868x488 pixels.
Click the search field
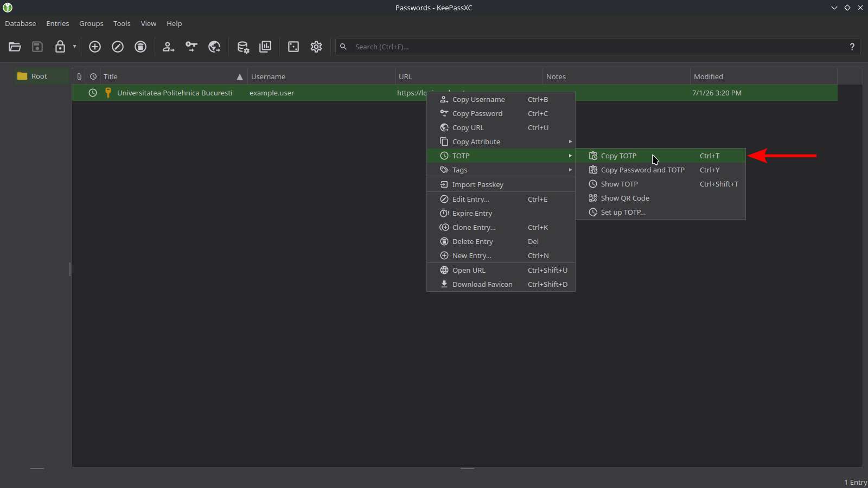click(597, 47)
